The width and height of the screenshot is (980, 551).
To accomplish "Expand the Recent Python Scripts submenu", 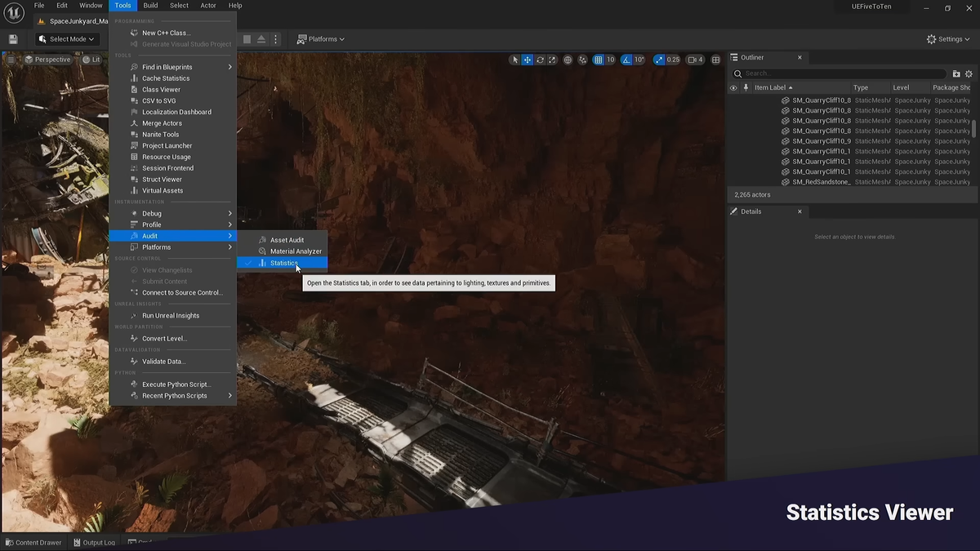I will pos(173,396).
